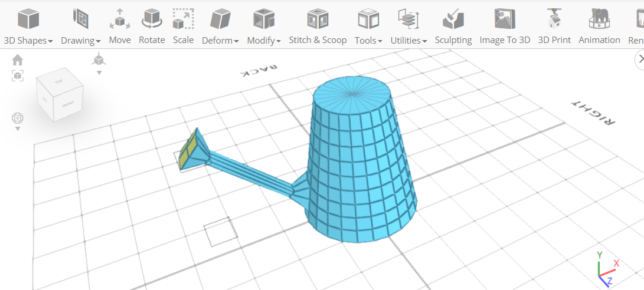Click the TOP face of view cube
This screenshot has width=644, height=290.
[60, 81]
